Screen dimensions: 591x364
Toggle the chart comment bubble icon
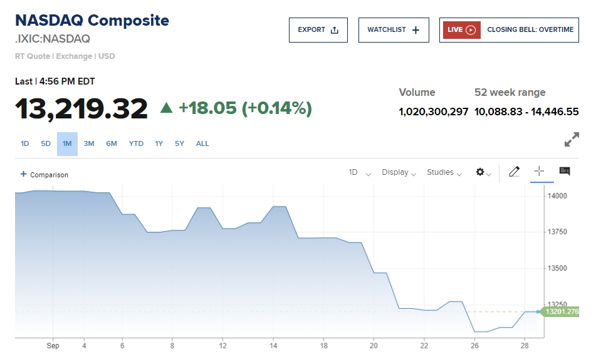pos(565,172)
